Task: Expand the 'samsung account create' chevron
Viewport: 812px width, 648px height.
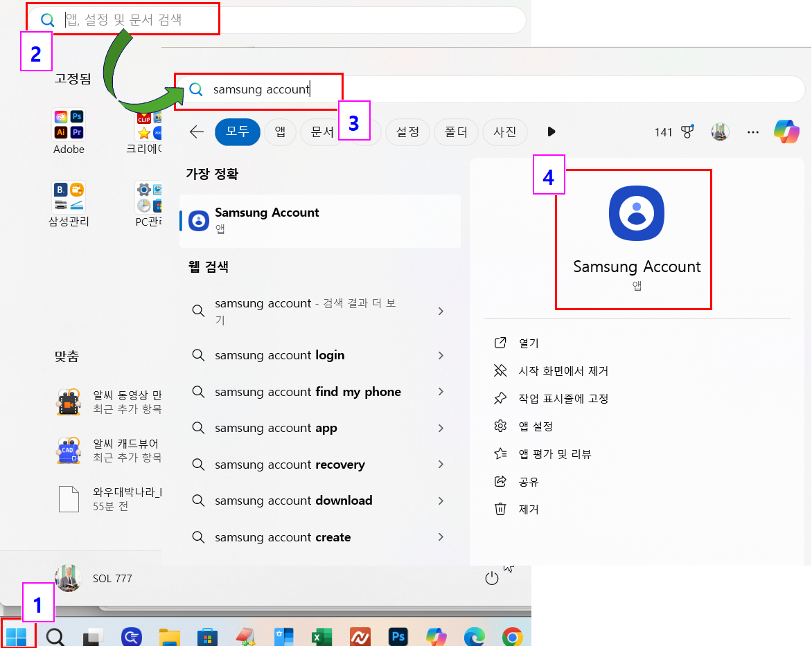Action: 441,537
